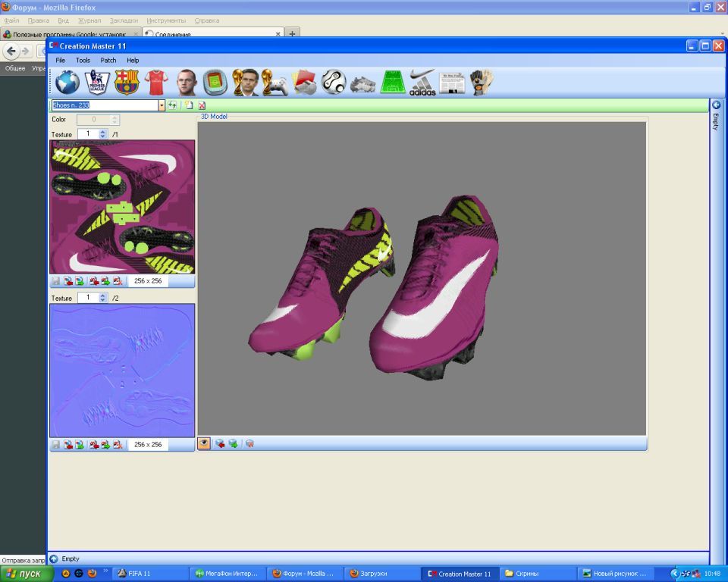The image size is (728, 582).
Task: Click the Firefox back navigation arrow
Action: (x=11, y=51)
